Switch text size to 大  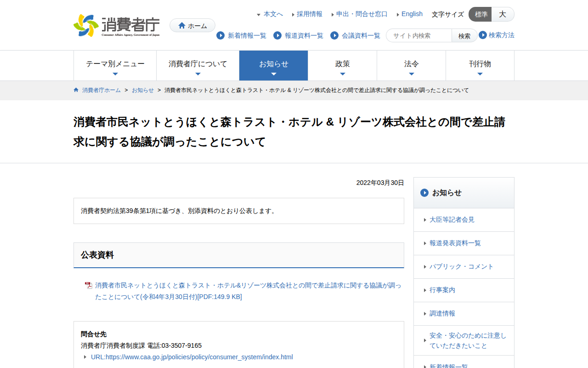[503, 14]
